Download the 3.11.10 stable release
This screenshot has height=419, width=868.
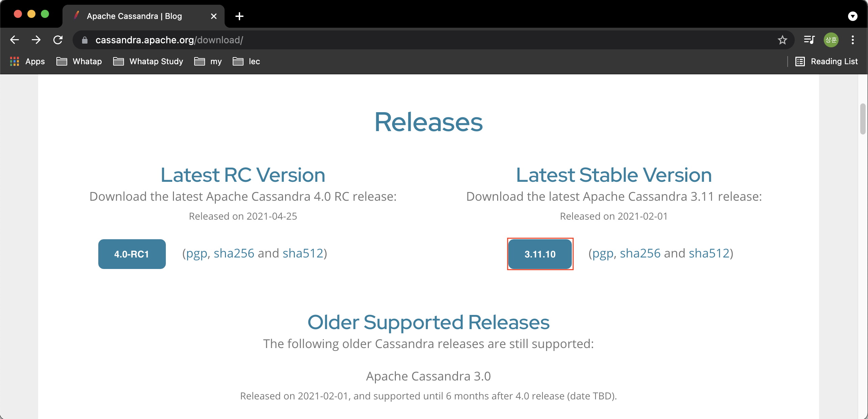coord(540,254)
